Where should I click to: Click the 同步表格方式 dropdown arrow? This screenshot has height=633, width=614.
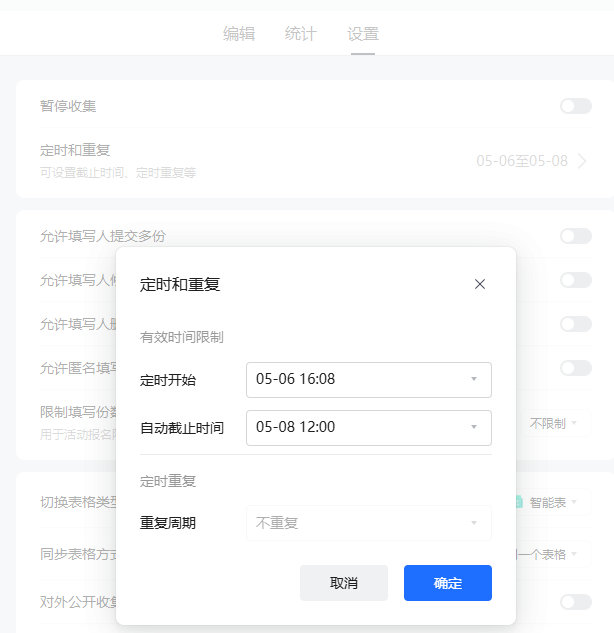click(x=574, y=554)
